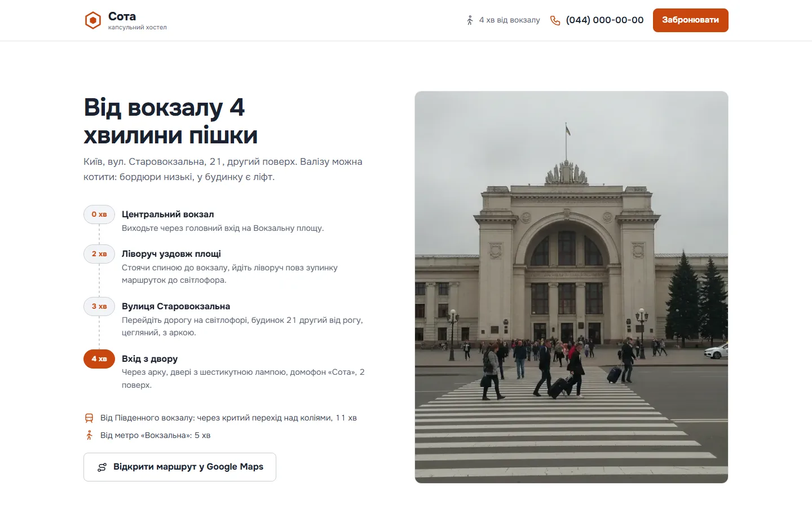Click the Забронювати button
Viewport: 812px width, 508px height.
pyautogui.click(x=691, y=20)
